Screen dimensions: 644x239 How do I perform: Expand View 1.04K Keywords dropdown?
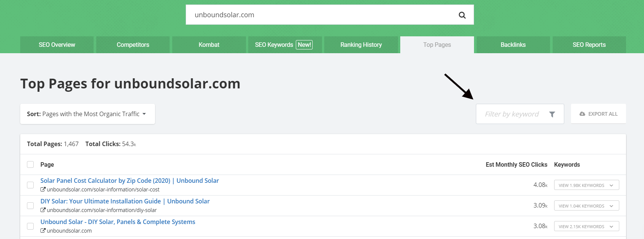click(x=586, y=206)
